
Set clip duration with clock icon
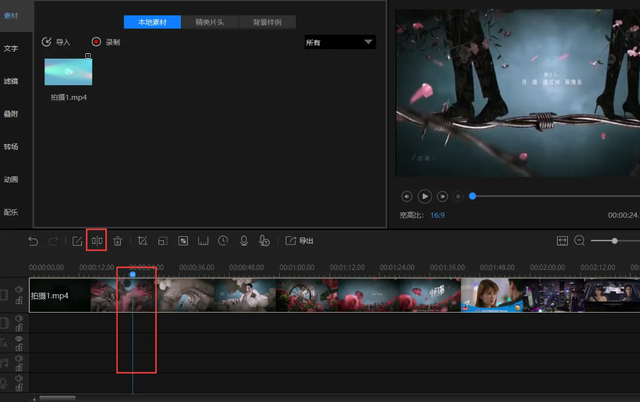coord(223,241)
